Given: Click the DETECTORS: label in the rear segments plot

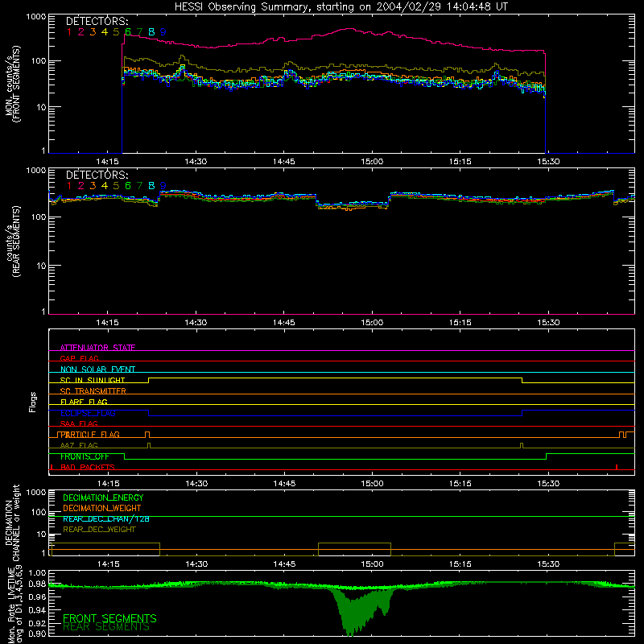Looking at the screenshot, I should pos(97,175).
